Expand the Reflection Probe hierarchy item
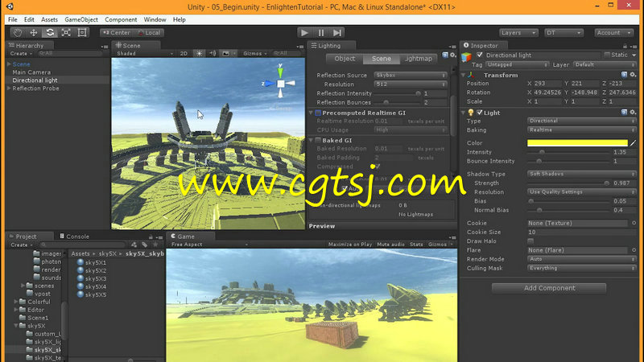This screenshot has width=644, height=362. click(9, 88)
